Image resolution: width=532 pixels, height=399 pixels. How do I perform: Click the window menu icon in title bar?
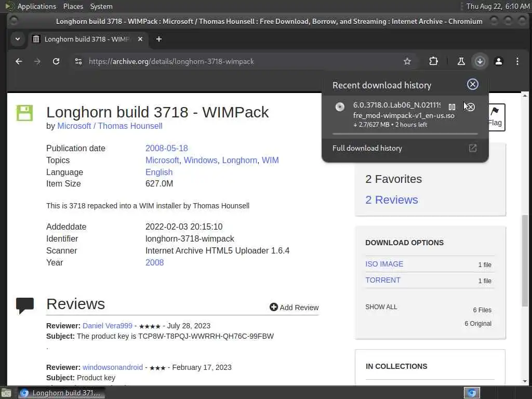(14, 21)
